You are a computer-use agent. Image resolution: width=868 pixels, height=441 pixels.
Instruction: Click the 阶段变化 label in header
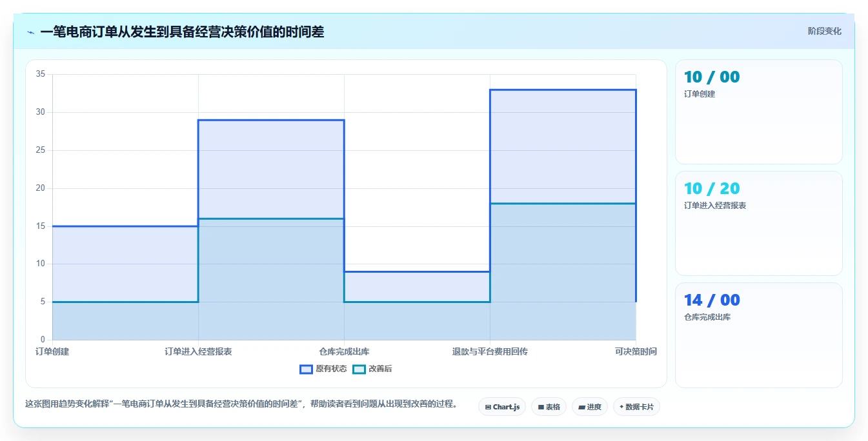[x=824, y=31]
